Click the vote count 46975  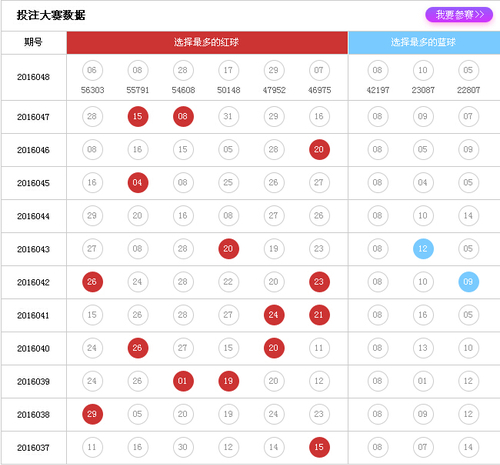(319, 90)
